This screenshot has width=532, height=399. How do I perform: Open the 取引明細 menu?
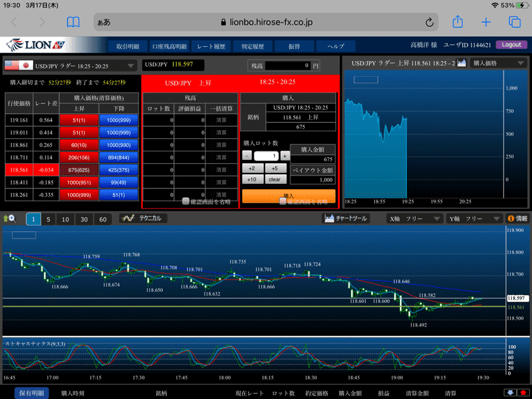pos(127,46)
